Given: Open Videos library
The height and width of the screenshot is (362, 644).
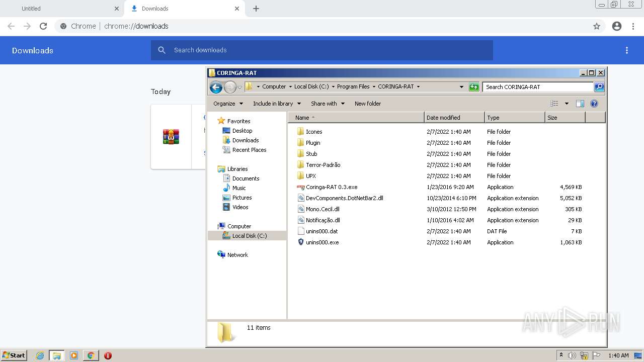Looking at the screenshot, I should click(240, 207).
